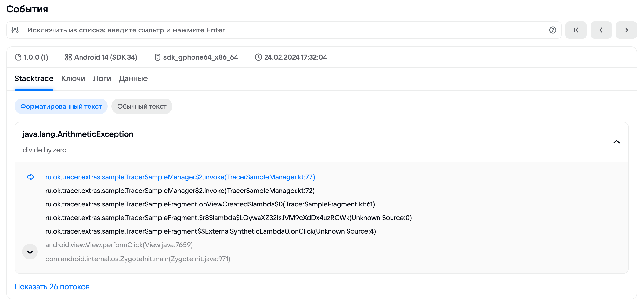
Task: Click Показать 26 потоков link
Action: tap(52, 287)
